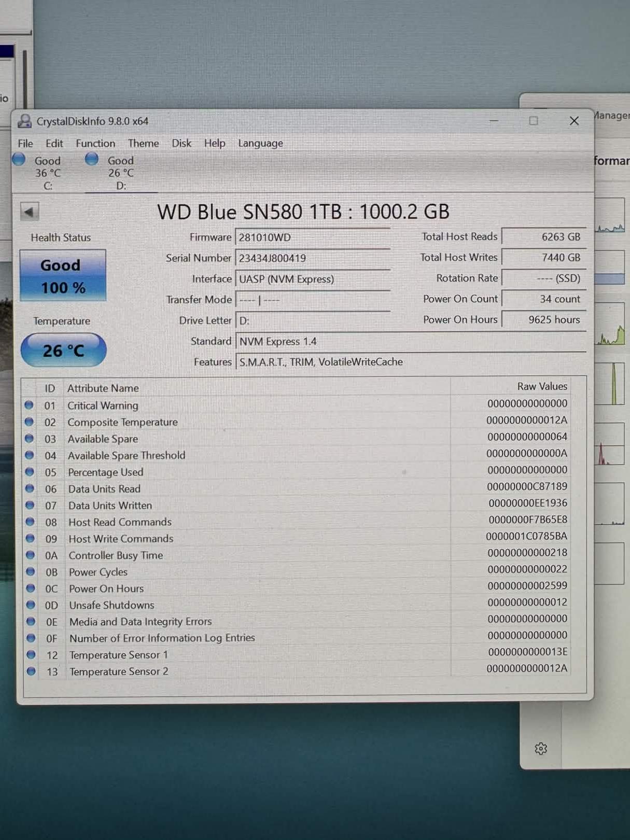Click status dot of Temperature Sensor 2 row
This screenshot has width=630, height=840.
31,671
